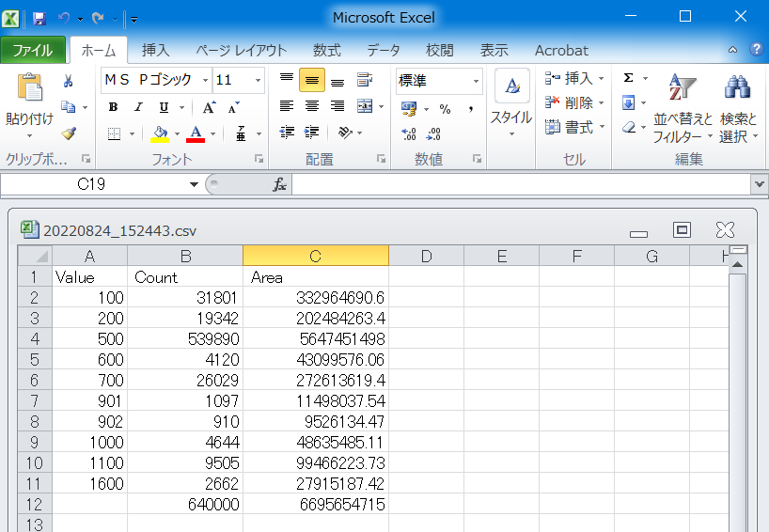Viewport: 769px width, 532px height.
Task: Open Find and Select binoculars
Action: (737, 87)
